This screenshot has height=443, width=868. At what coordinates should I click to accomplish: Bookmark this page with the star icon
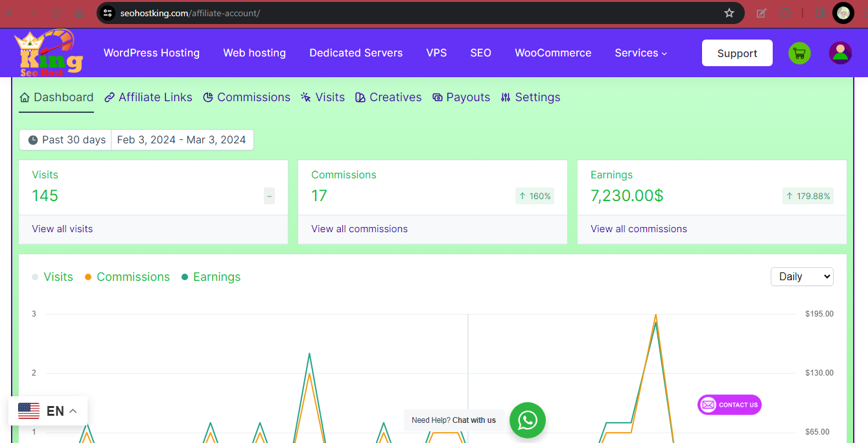click(729, 13)
